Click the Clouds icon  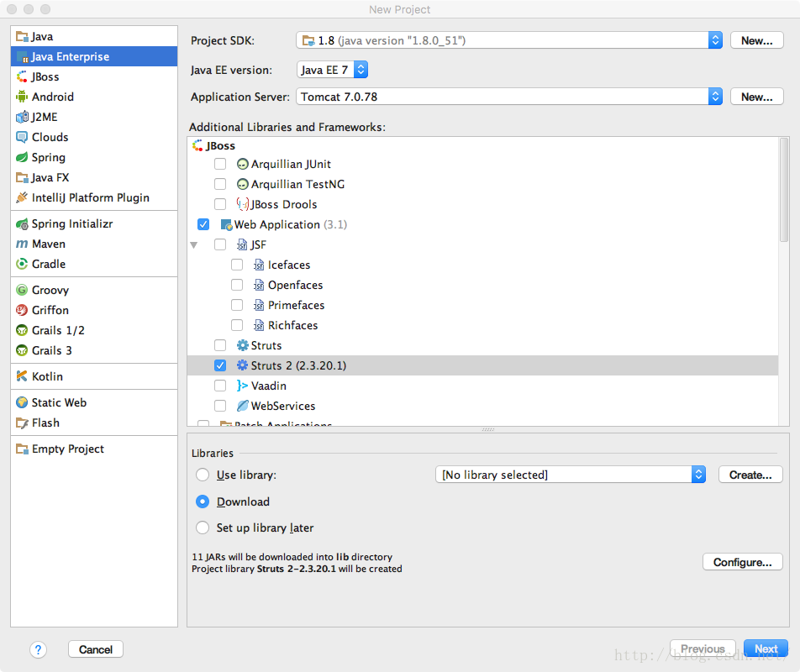click(x=22, y=137)
